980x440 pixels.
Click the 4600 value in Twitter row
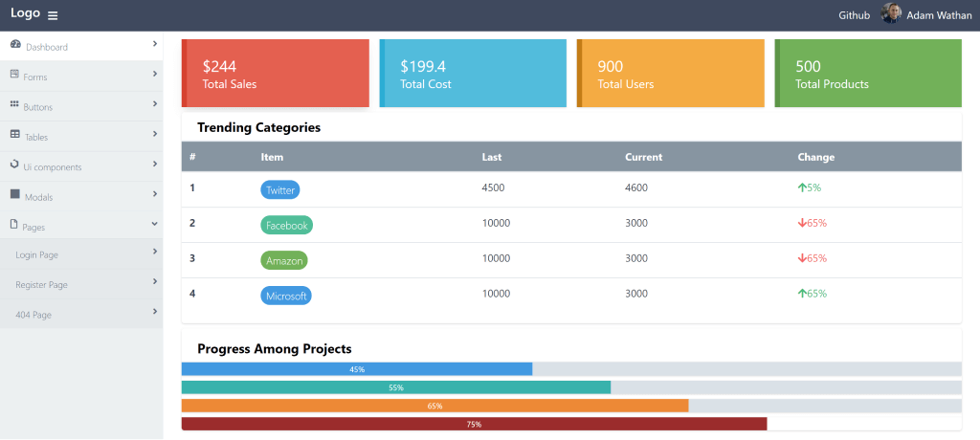tap(636, 187)
